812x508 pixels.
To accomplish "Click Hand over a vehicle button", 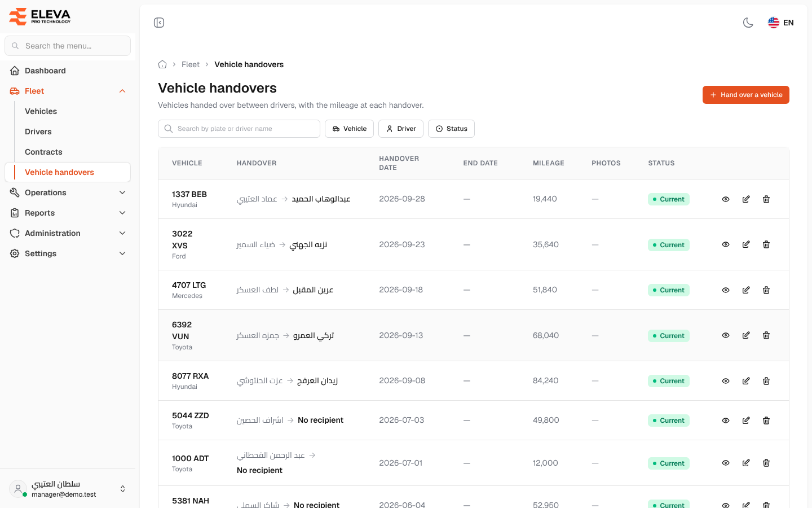I will [x=745, y=95].
